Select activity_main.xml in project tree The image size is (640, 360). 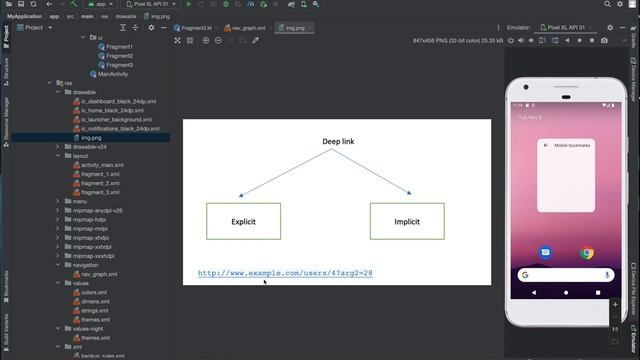pyautogui.click(x=98, y=165)
